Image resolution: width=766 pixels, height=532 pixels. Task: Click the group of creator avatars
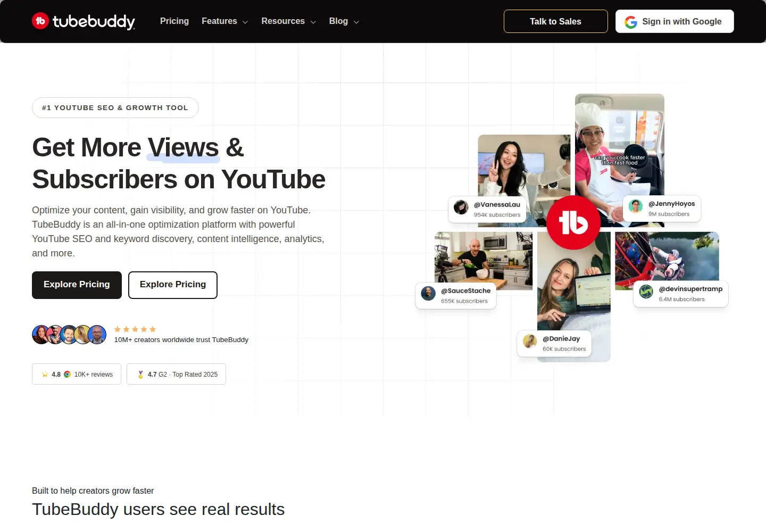69,335
